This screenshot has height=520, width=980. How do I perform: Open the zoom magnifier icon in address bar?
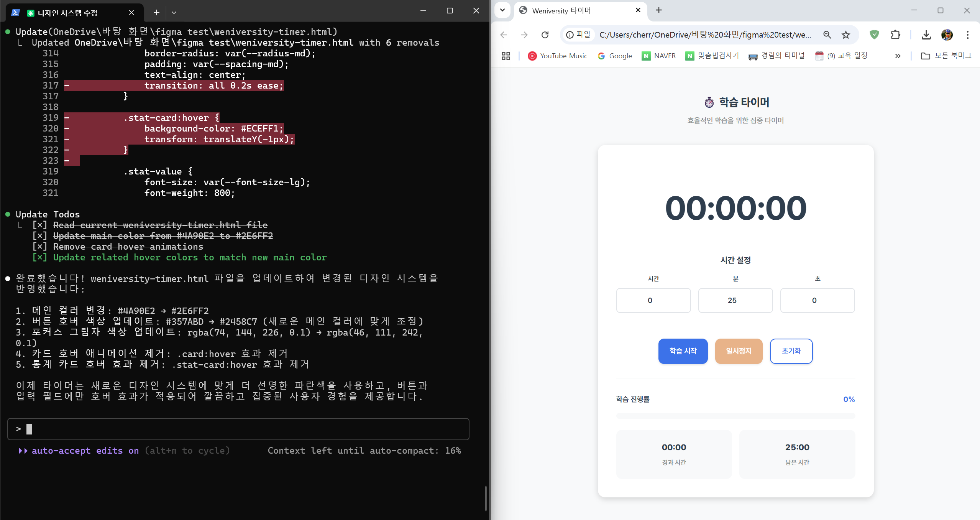pos(827,35)
